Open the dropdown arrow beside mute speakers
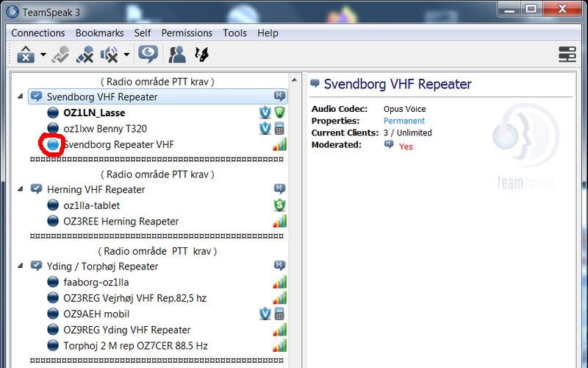Image resolution: width=588 pixels, height=368 pixels. [x=126, y=54]
